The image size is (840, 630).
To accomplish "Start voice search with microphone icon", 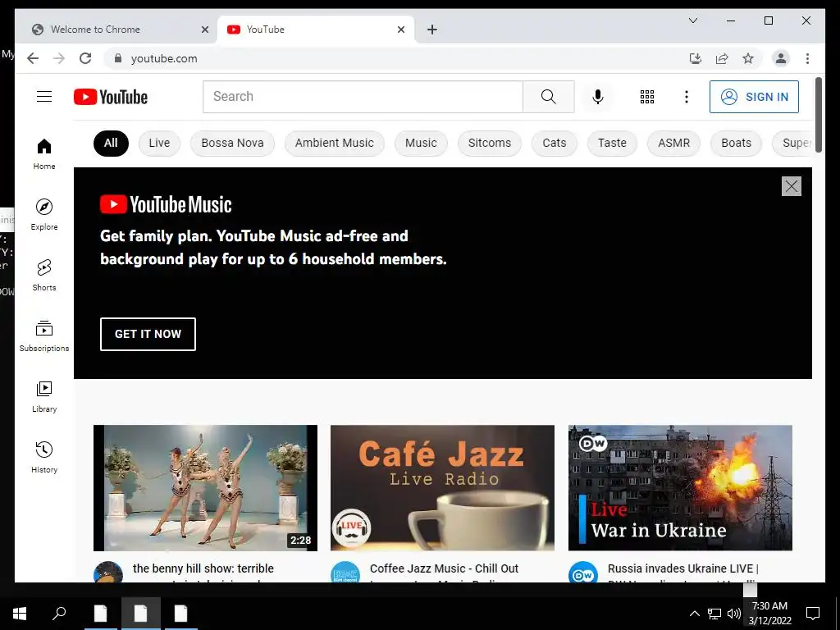I will coord(598,97).
